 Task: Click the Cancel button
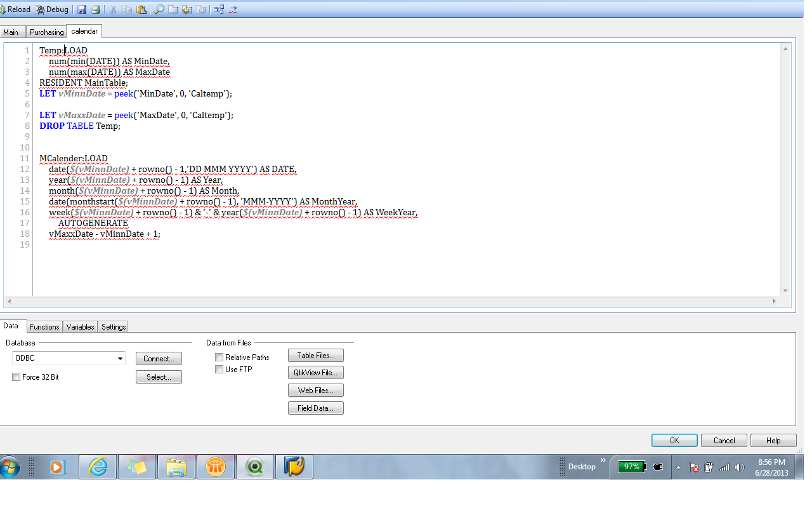pos(724,441)
